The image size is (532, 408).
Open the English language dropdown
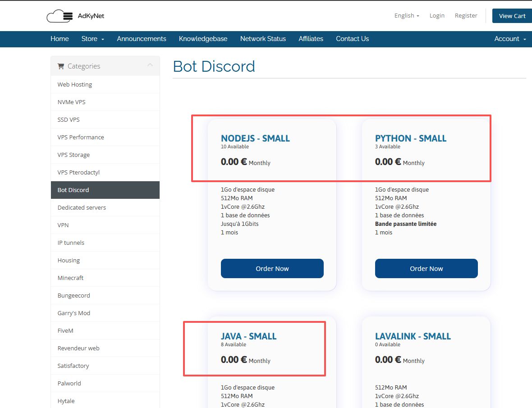[407, 16]
